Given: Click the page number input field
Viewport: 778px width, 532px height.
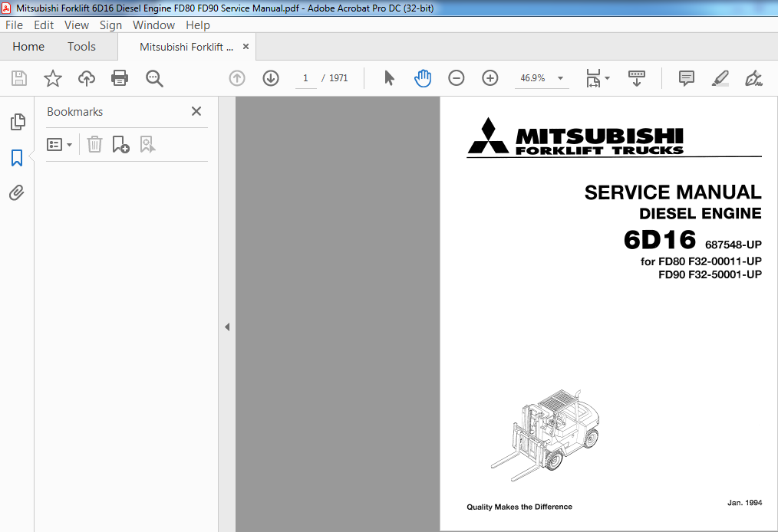Looking at the screenshot, I should click(305, 78).
